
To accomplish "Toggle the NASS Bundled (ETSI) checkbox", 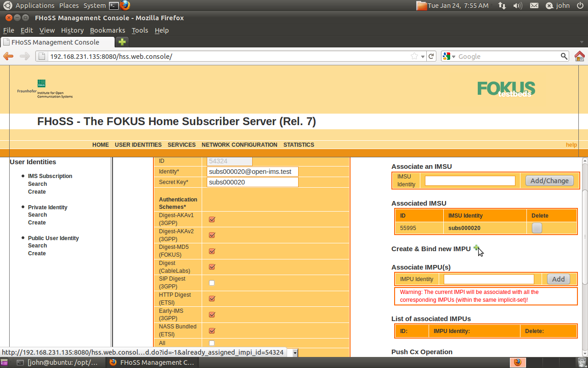I will [212, 330].
